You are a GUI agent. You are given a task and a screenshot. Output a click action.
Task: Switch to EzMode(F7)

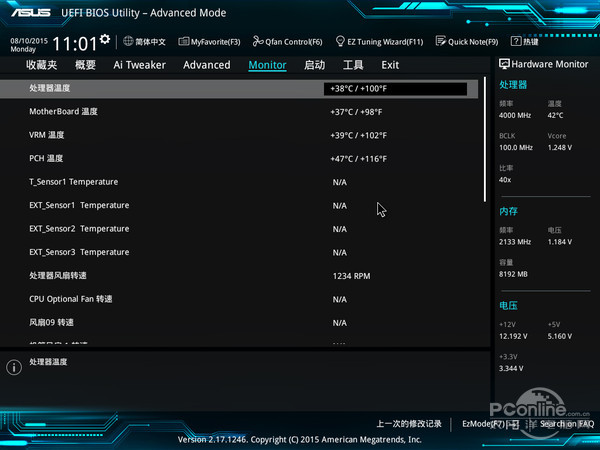[491, 424]
